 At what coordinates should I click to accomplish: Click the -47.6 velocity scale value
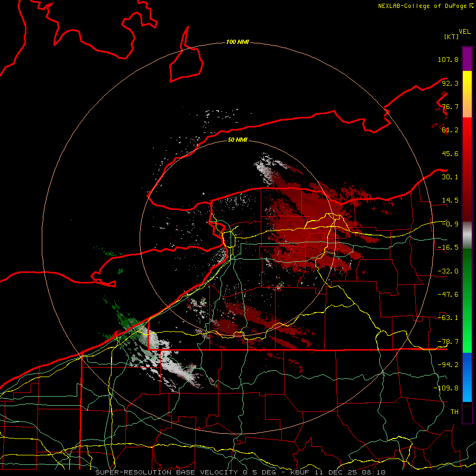448,295
